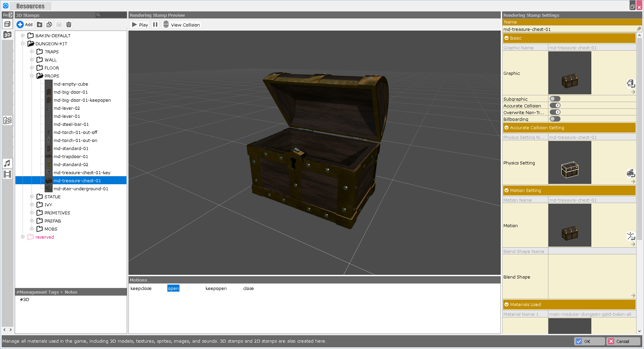The image size is (644, 349).
Task: Switch to the 2D stamps panel
Action: (x=7, y=120)
